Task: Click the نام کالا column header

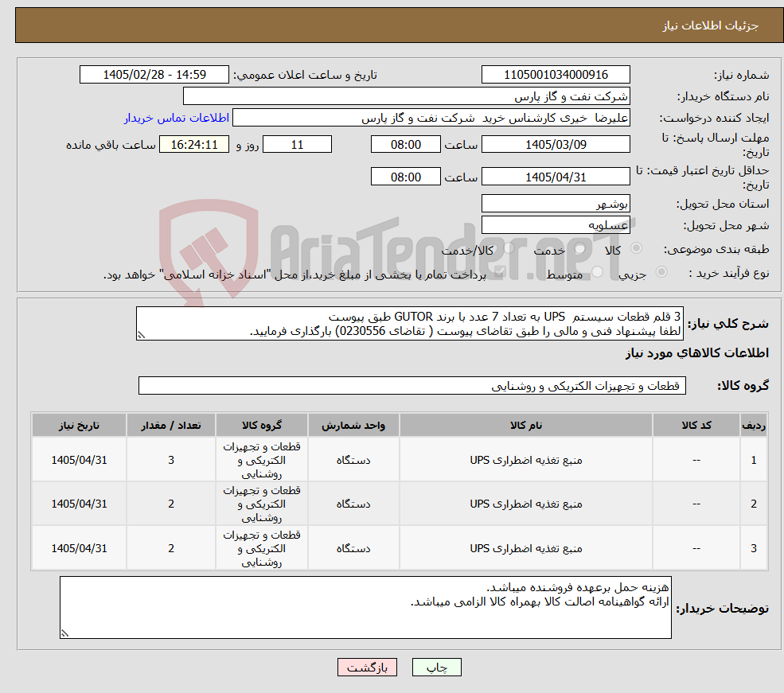Action: pyautogui.click(x=526, y=425)
